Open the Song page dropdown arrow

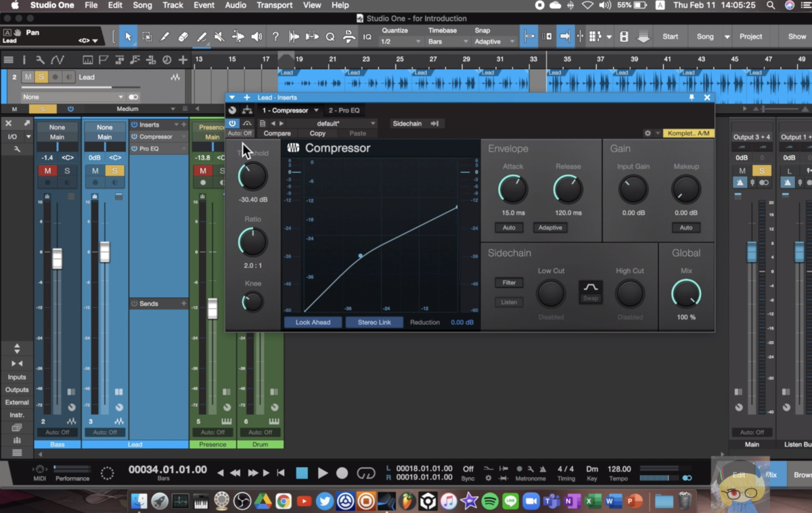click(x=727, y=37)
